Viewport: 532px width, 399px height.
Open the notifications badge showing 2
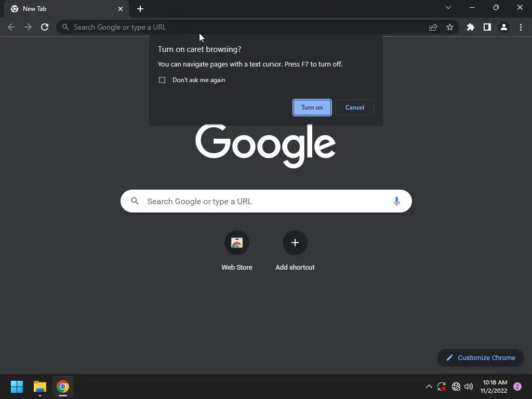coord(517,387)
